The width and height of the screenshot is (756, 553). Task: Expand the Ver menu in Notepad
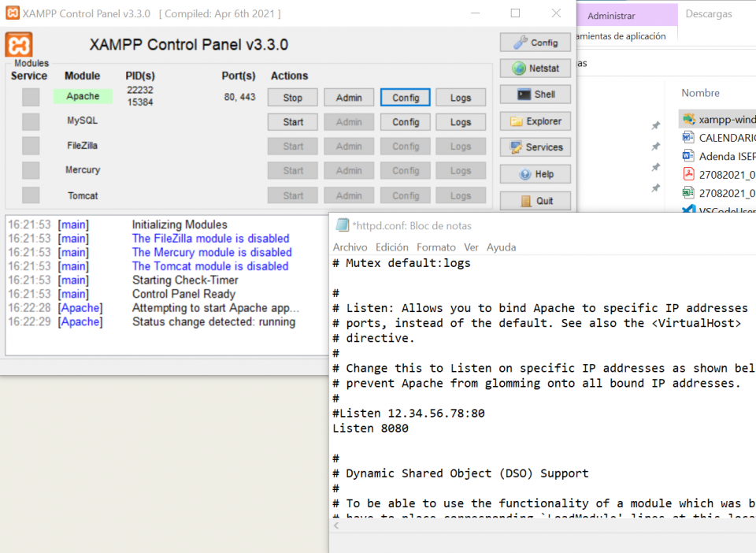(x=471, y=247)
